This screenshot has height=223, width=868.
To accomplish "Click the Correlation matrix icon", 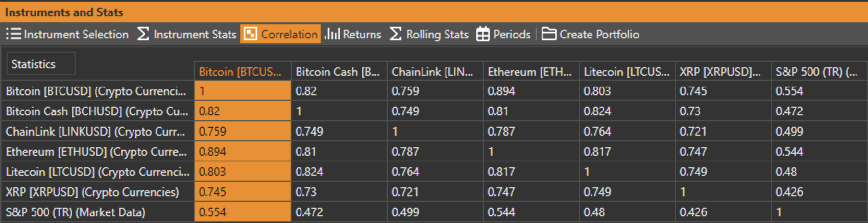I will pos(251,34).
